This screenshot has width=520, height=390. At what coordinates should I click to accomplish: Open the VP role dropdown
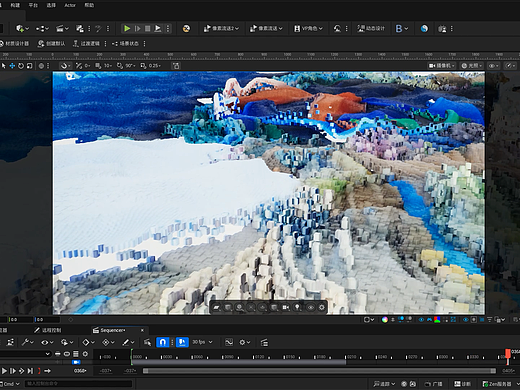click(308, 29)
